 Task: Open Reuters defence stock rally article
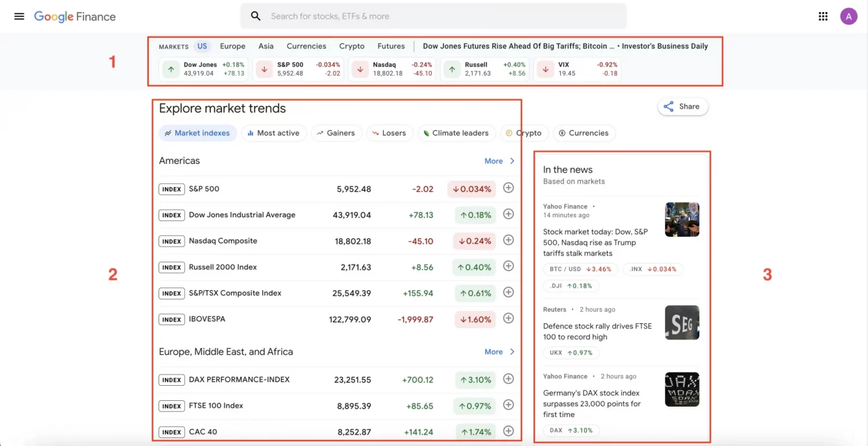click(597, 331)
